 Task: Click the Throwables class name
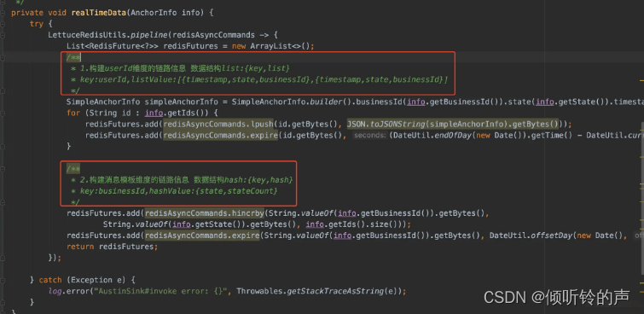(x=259, y=291)
